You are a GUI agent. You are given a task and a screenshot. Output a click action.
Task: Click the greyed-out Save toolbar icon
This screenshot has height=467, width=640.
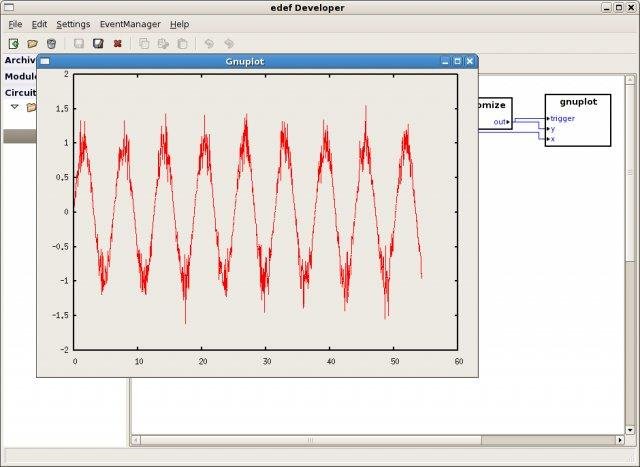tap(79, 43)
